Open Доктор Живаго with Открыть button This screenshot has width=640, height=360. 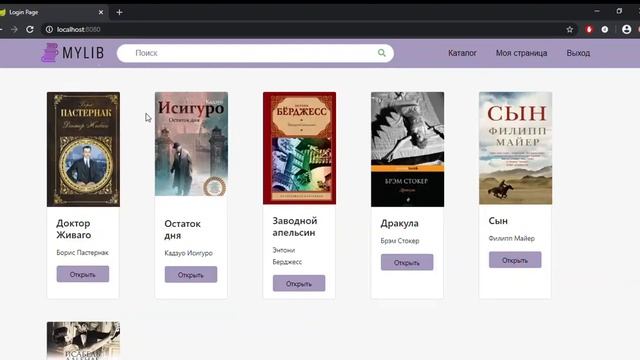click(83, 274)
